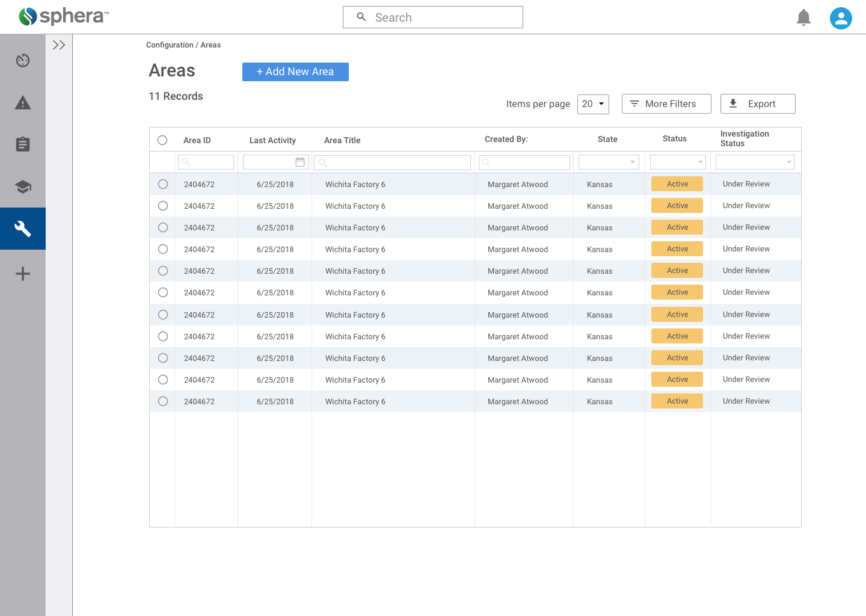Screen dimensions: 866x616
Task: Toggle the select-all header radio button
Action: [x=162, y=140]
